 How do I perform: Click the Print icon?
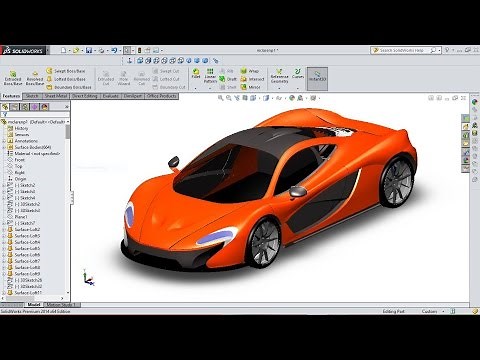(x=101, y=50)
